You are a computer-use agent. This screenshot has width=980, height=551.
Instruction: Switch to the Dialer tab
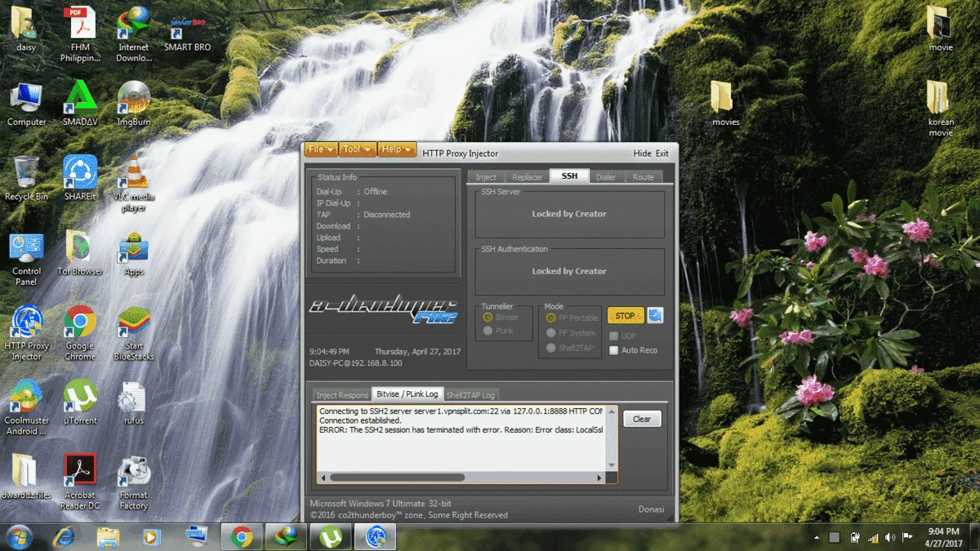point(606,176)
